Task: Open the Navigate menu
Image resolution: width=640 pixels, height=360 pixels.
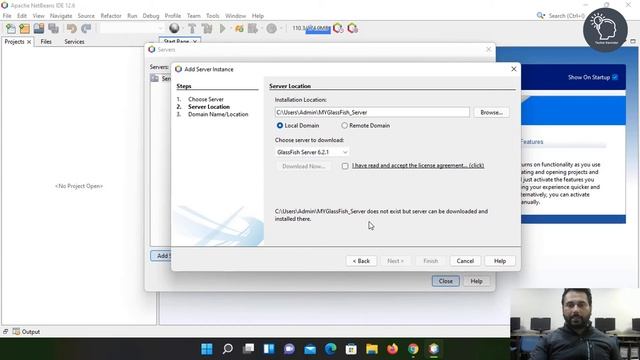Action: pos(61,16)
